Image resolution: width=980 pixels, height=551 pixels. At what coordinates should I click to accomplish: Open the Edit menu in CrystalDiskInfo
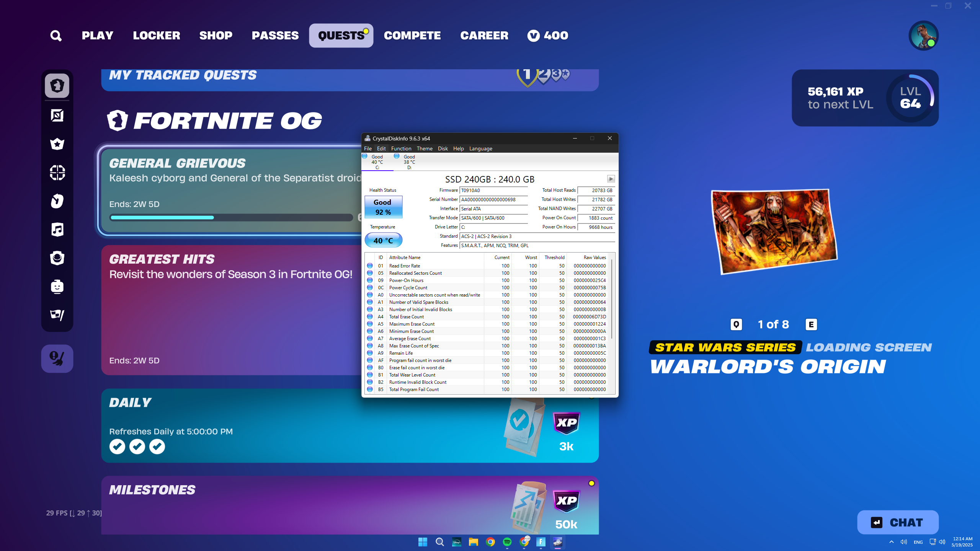(381, 149)
